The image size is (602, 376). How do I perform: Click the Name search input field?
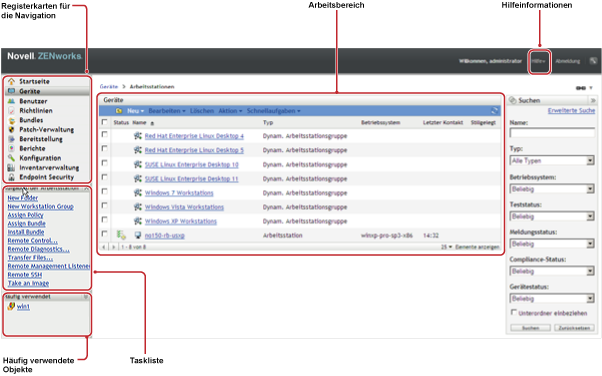[x=552, y=133]
